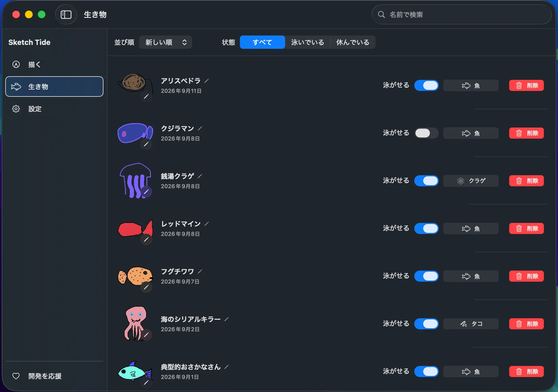Image resolution: width=558 pixels, height=392 pixels.
Task: Open 魚 type selector for クジラマン
Action: coord(471,133)
